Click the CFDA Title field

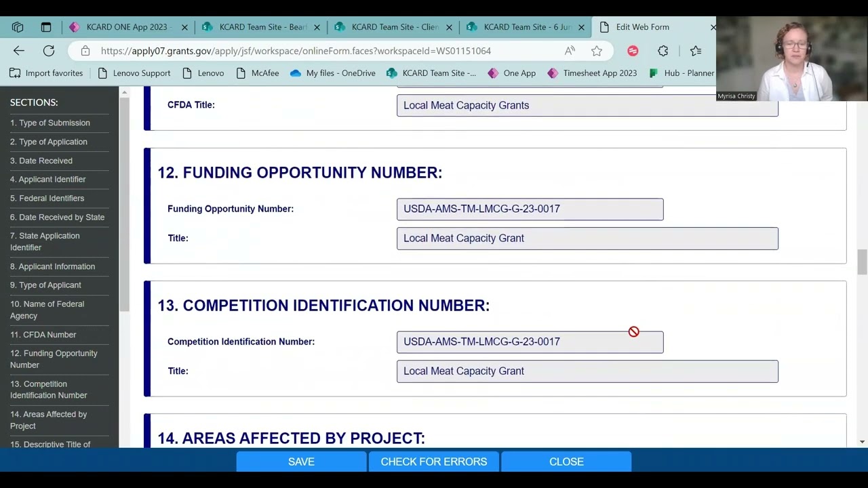(x=587, y=105)
